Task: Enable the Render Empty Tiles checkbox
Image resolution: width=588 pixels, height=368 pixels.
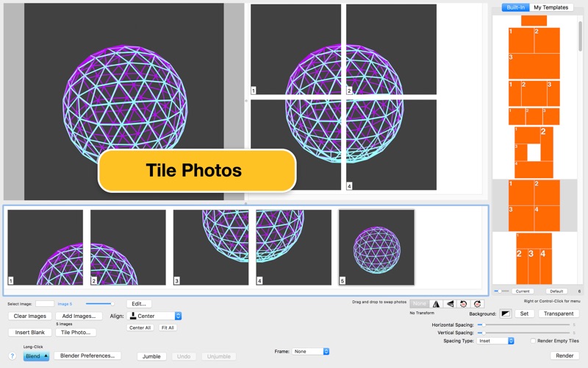Action: coord(533,341)
